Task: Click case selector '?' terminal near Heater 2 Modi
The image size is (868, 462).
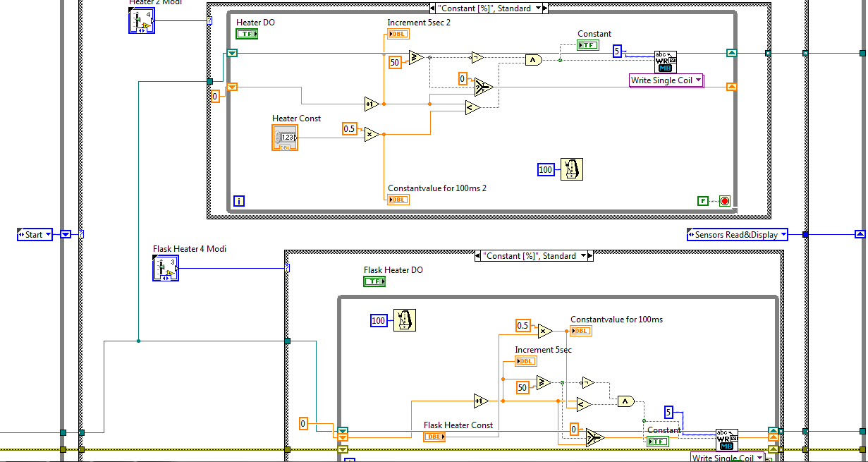Action: pos(209,20)
